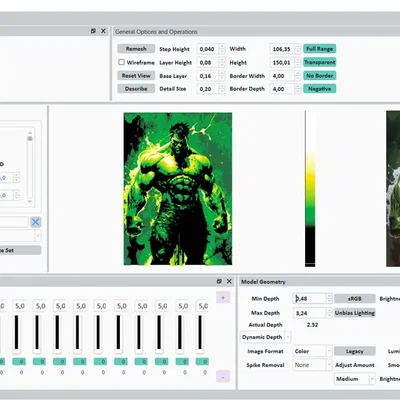Increase Min Depth with the up arrow

tap(329, 296)
